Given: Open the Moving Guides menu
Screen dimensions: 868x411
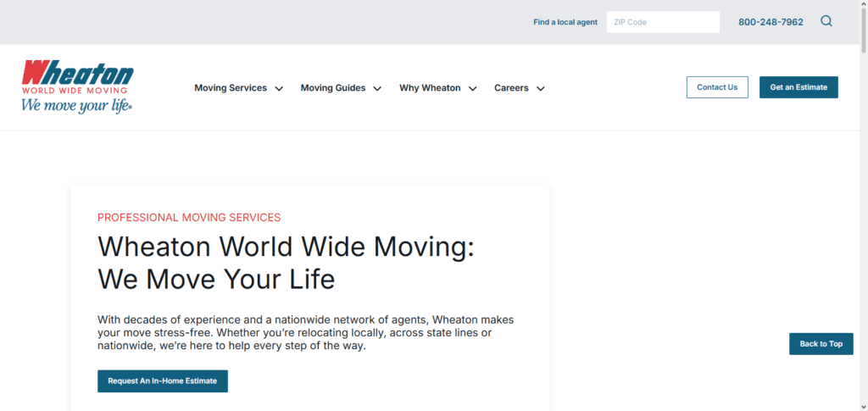Looking at the screenshot, I should pyautogui.click(x=332, y=88).
